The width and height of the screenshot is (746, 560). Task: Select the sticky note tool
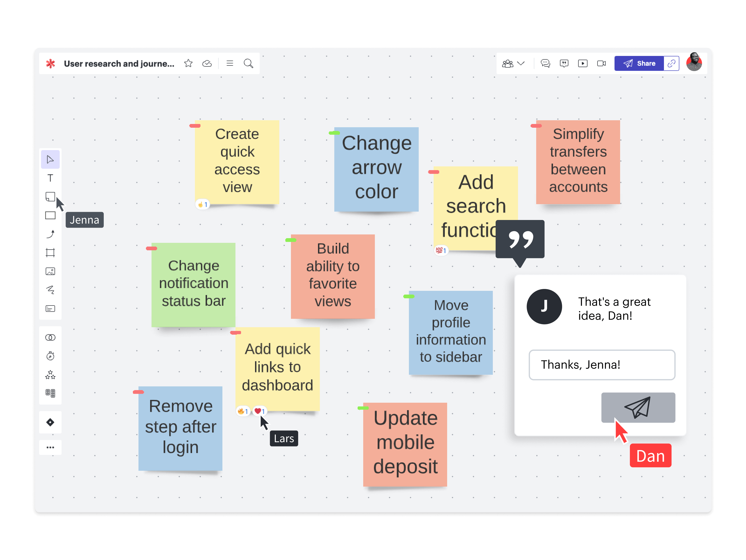50,196
